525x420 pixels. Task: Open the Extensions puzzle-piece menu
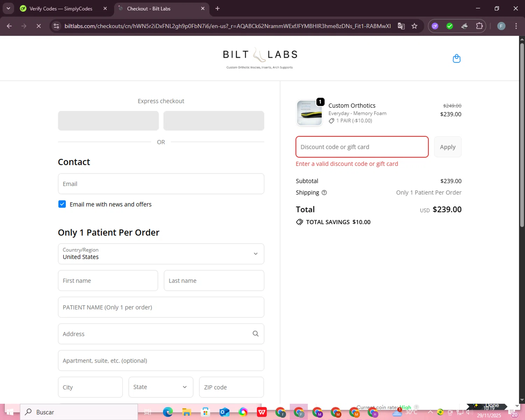pos(479,26)
